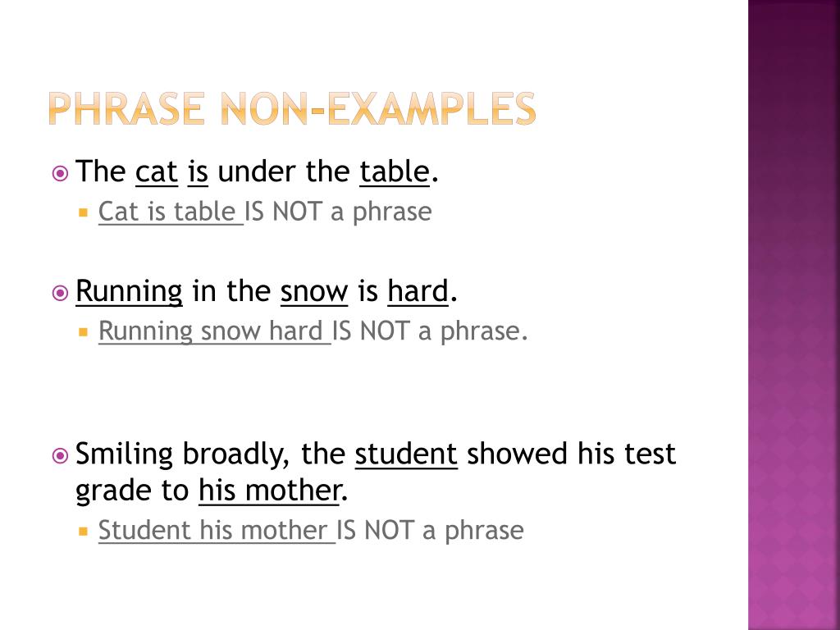Click the purple gradient sidebar panel

tap(794, 315)
